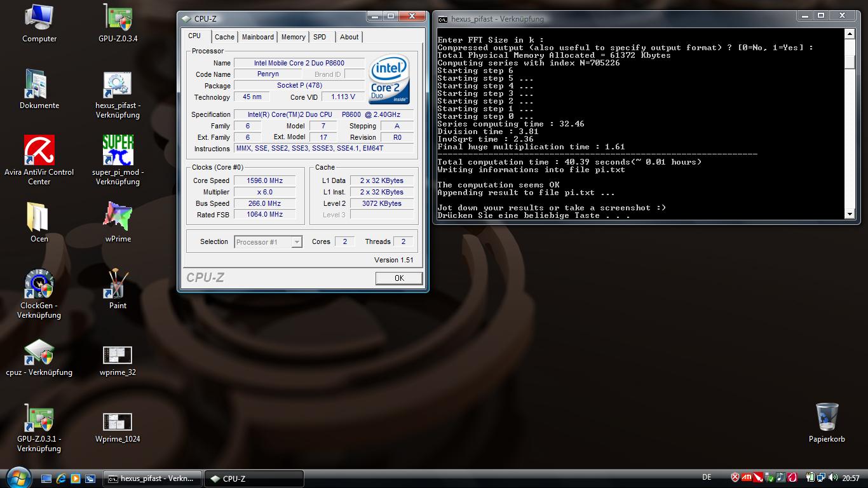Screen dimensions: 868x488
Task: Click the Switch between windows quick launch icon
Action: pos(90,478)
